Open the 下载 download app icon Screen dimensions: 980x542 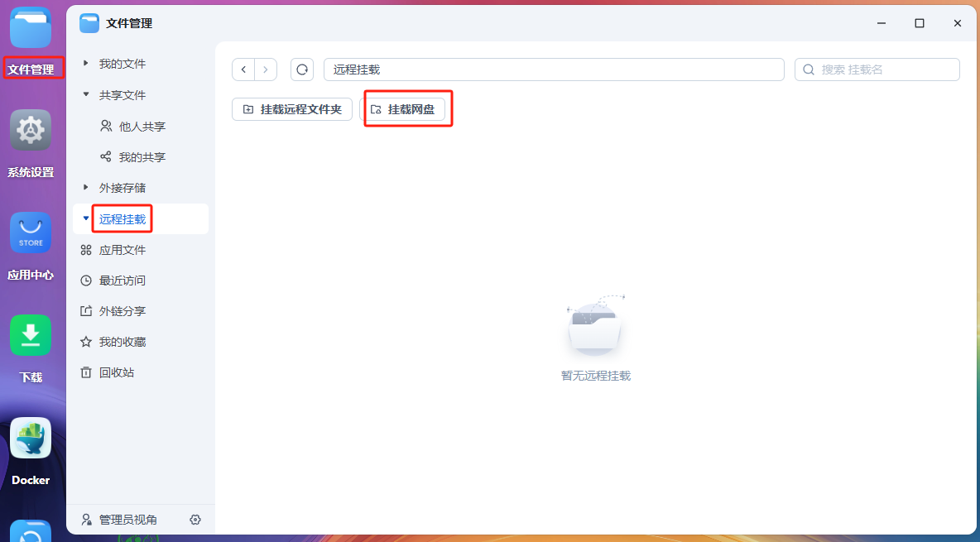click(x=31, y=336)
